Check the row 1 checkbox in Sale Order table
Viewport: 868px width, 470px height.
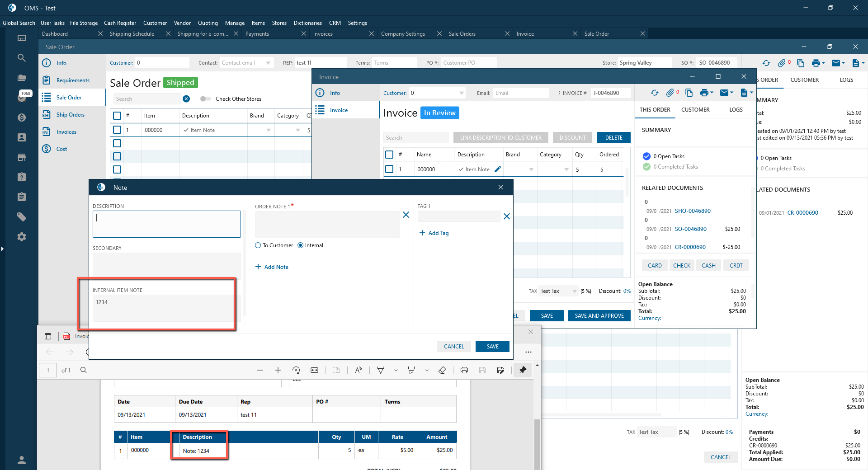[x=117, y=130]
